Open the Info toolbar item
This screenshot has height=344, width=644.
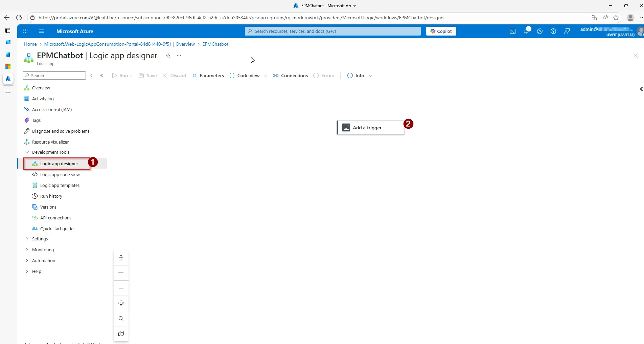[356, 76]
